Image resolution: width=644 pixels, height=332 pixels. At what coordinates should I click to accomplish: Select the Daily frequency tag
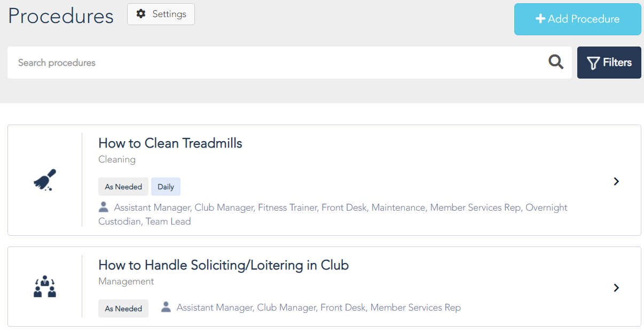[x=166, y=187]
